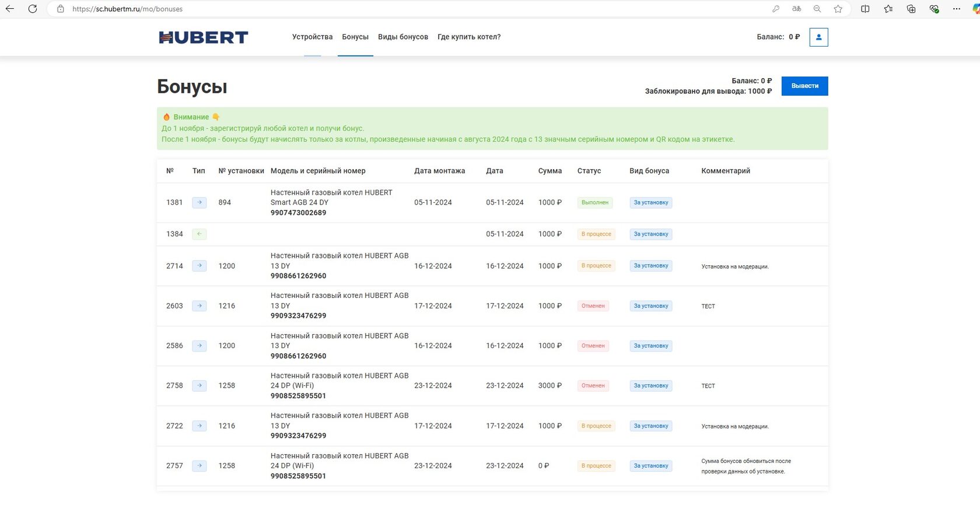Open the Виды бонусов page
Image resolution: width=980 pixels, height=509 pixels.
[403, 37]
